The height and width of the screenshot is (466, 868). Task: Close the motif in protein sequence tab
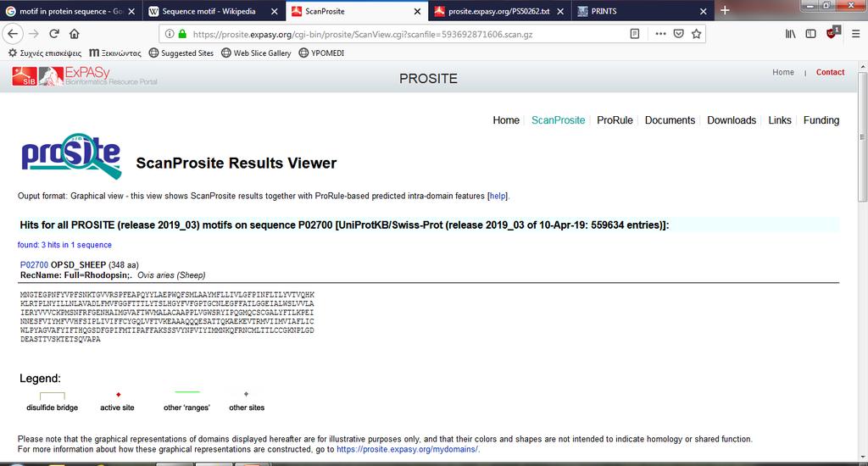(131, 11)
